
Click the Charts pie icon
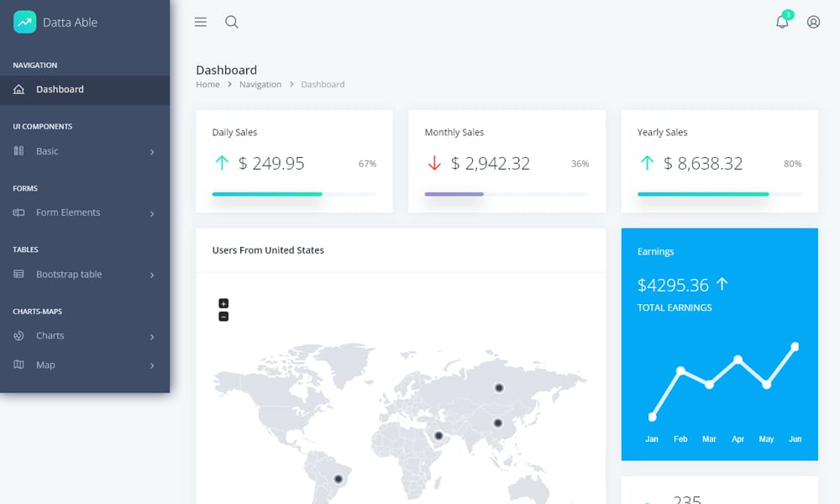tap(18, 336)
